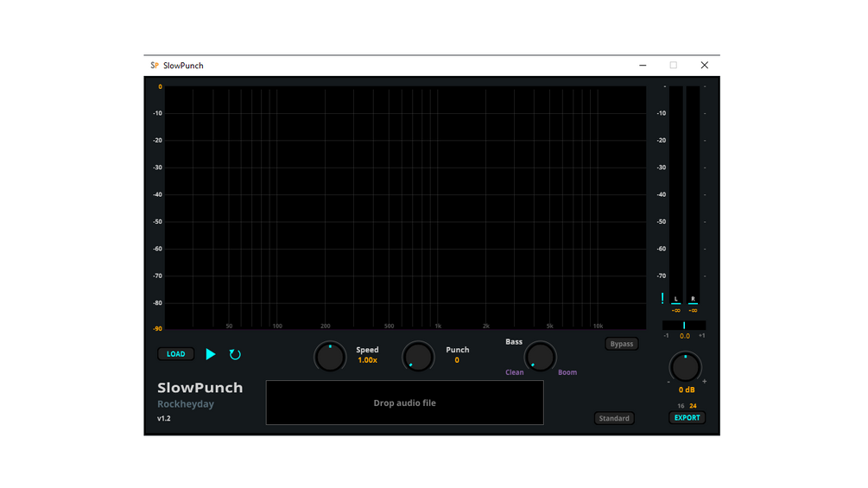Toggle the Bypass button

[x=622, y=344]
